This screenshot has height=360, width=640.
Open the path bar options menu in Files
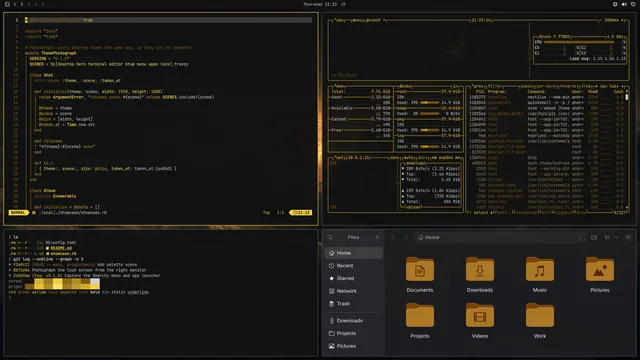tap(580, 237)
